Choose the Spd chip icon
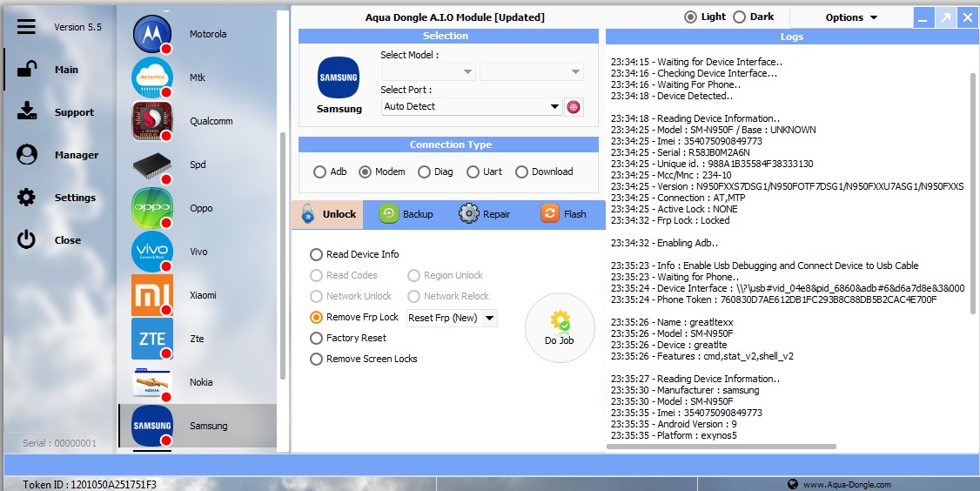 point(152,165)
